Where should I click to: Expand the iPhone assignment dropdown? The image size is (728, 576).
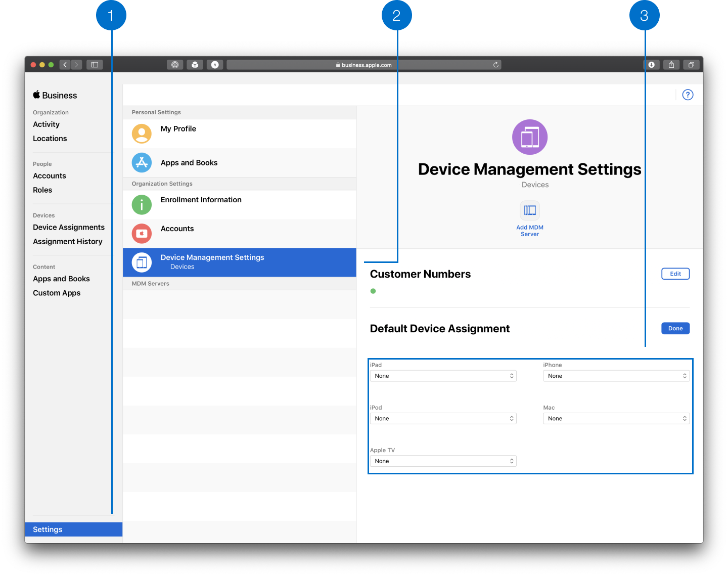tap(616, 376)
